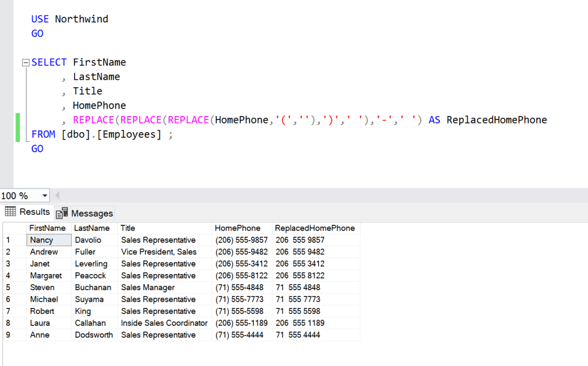Click the results grid top-left select-all corner
The image size is (588, 366).
click(14, 228)
